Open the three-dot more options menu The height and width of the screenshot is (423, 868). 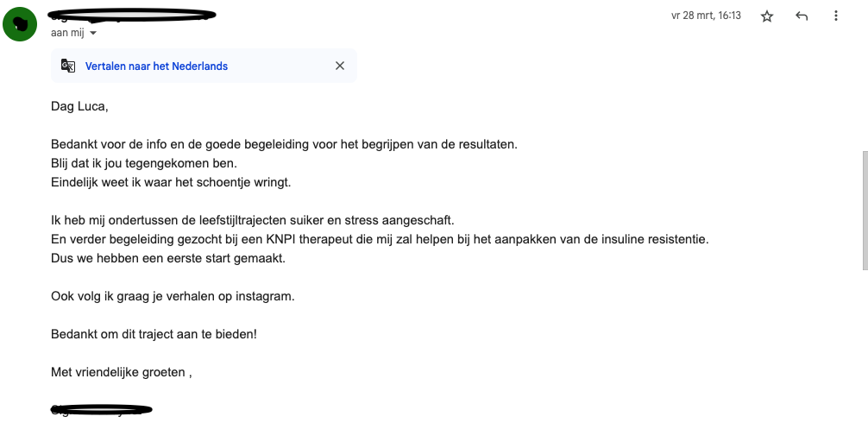(x=836, y=16)
